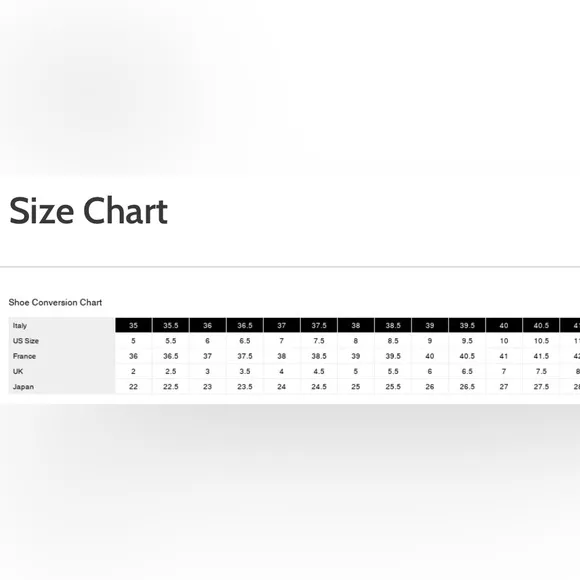Click the US Size row label
Viewport: 580px width, 580px height.
tap(26, 341)
